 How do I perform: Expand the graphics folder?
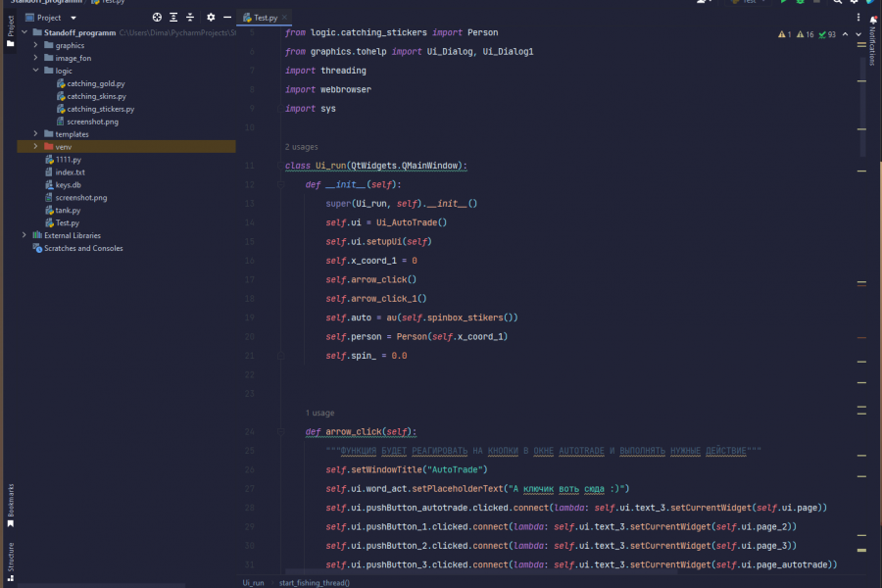(x=35, y=45)
